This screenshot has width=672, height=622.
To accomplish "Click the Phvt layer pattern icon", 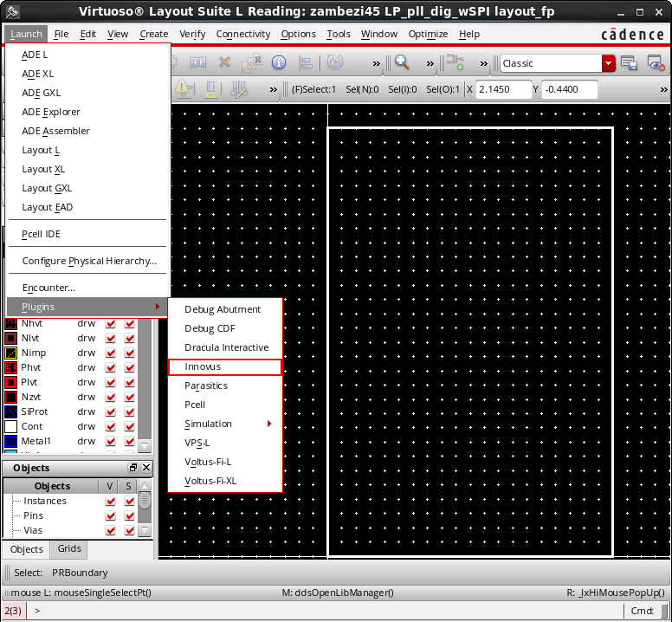I will coord(11,367).
